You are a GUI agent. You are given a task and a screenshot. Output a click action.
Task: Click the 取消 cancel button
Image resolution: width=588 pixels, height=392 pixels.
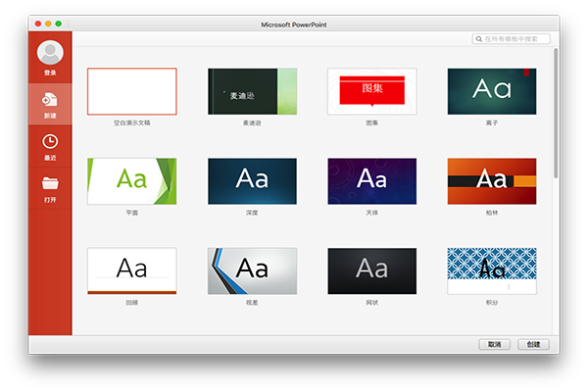[494, 344]
